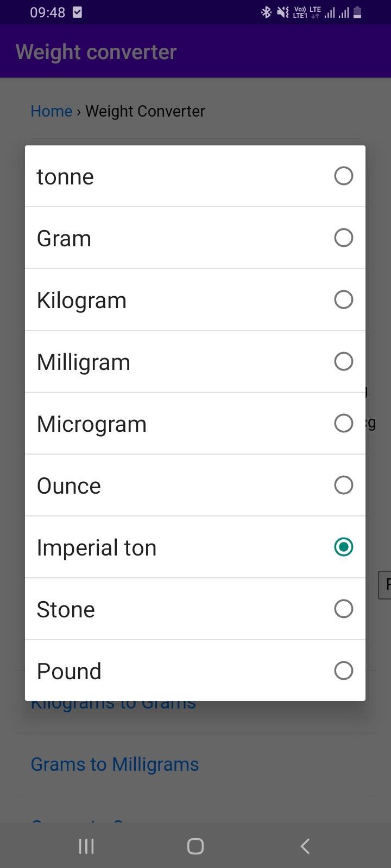The height and width of the screenshot is (868, 391).
Task: Tap Android back navigation icon
Action: tap(305, 846)
